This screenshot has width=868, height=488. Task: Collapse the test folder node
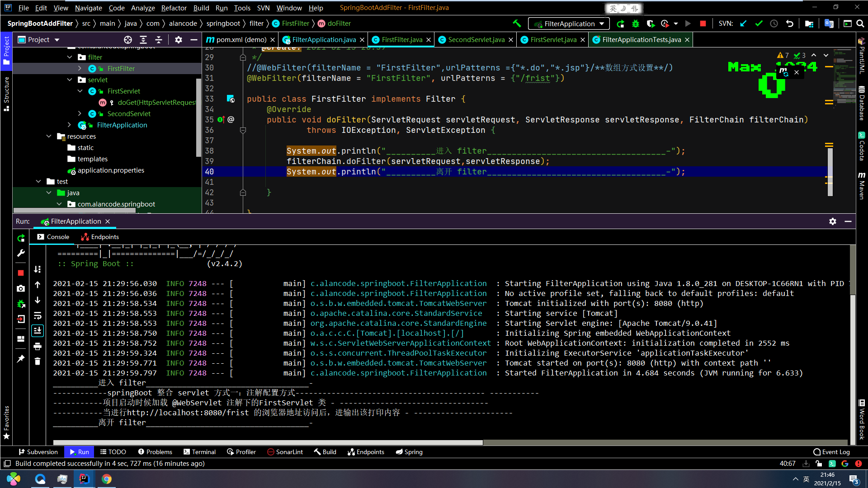coord(38,182)
